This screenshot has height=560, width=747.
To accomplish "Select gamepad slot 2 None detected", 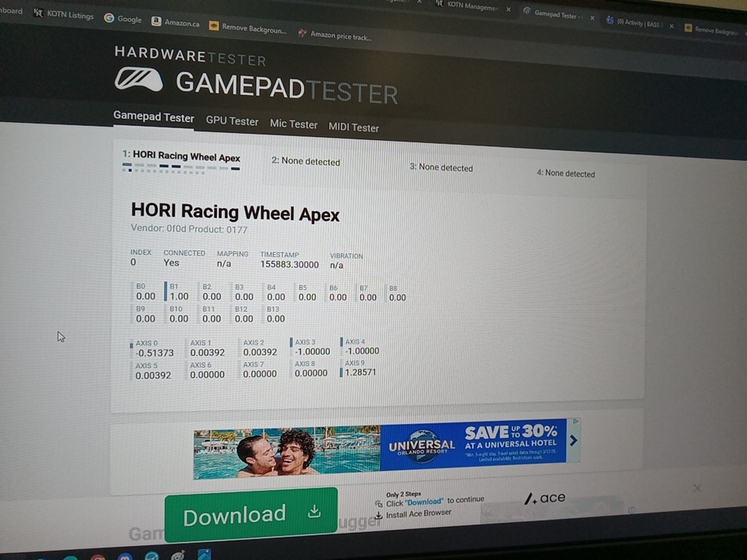I will pyautogui.click(x=306, y=162).
